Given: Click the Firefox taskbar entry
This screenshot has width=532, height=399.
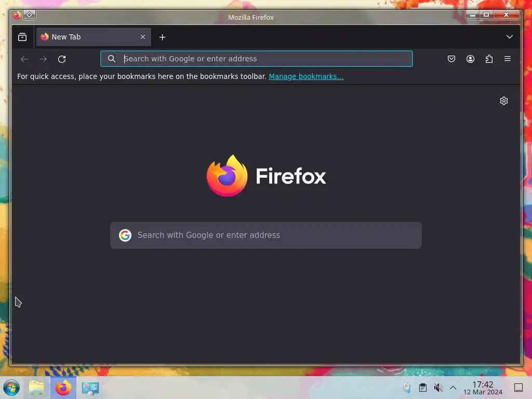Looking at the screenshot, I should 63,388.
